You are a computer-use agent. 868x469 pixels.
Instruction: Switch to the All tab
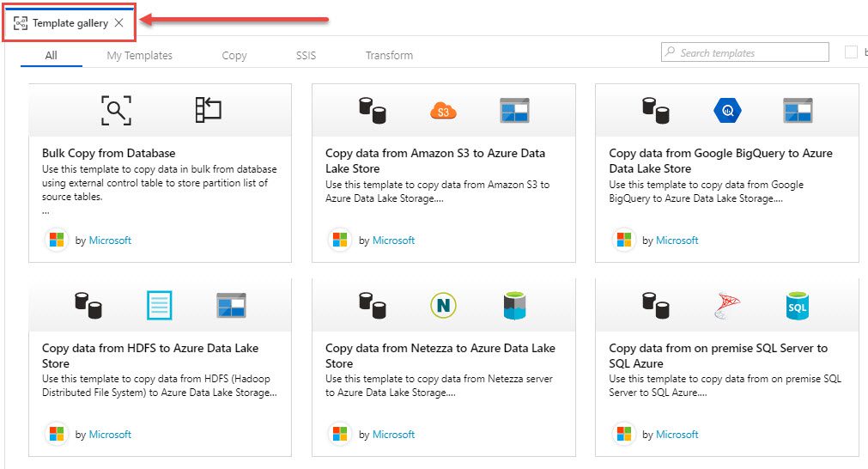[x=51, y=55]
